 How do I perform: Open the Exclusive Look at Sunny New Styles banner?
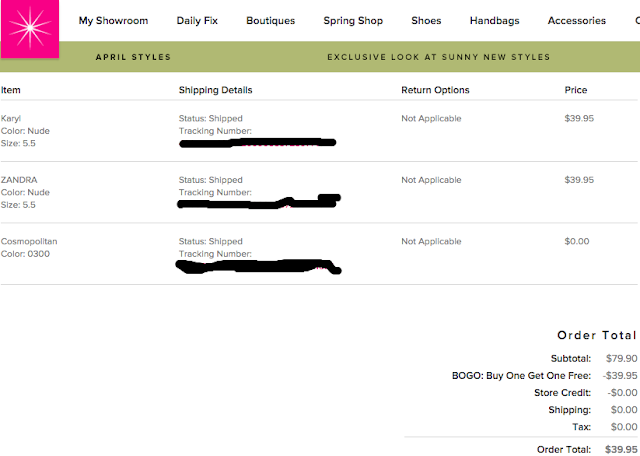(x=438, y=57)
